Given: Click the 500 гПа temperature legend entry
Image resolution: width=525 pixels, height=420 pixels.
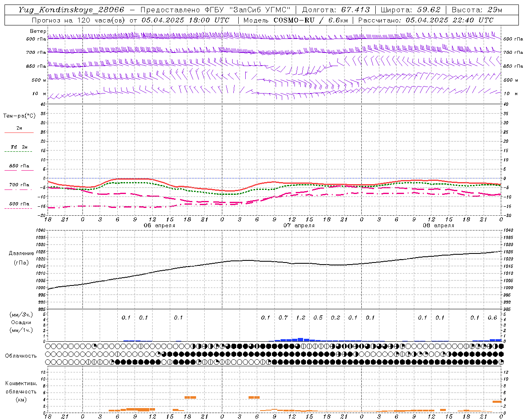Looking at the screenshot, I should click(19, 204).
